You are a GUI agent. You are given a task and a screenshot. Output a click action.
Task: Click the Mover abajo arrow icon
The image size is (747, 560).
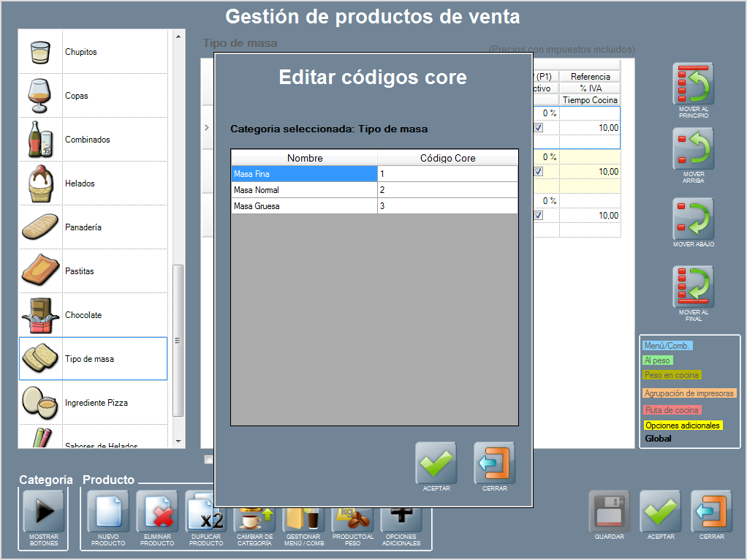[x=692, y=218]
